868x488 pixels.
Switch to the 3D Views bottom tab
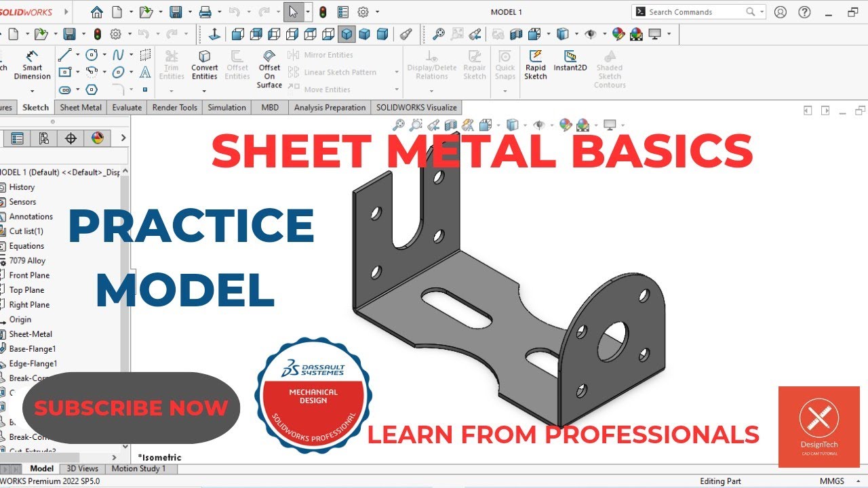[x=83, y=468]
